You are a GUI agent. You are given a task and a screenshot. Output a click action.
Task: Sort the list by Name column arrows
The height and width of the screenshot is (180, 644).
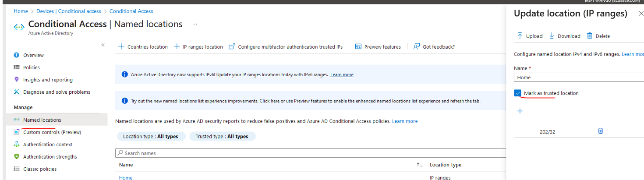coord(419,165)
